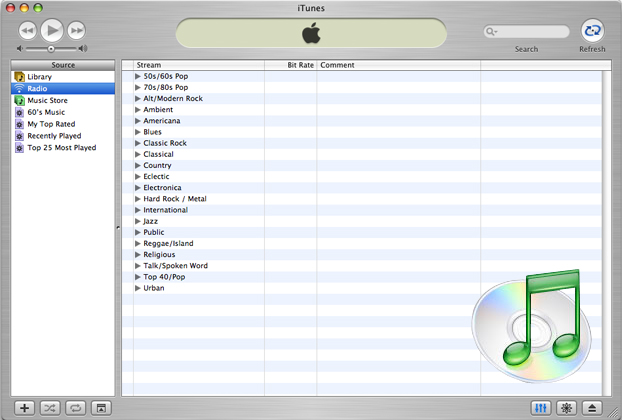
Task: Expand the 50s/60s Pop stream category
Action: pos(138,76)
